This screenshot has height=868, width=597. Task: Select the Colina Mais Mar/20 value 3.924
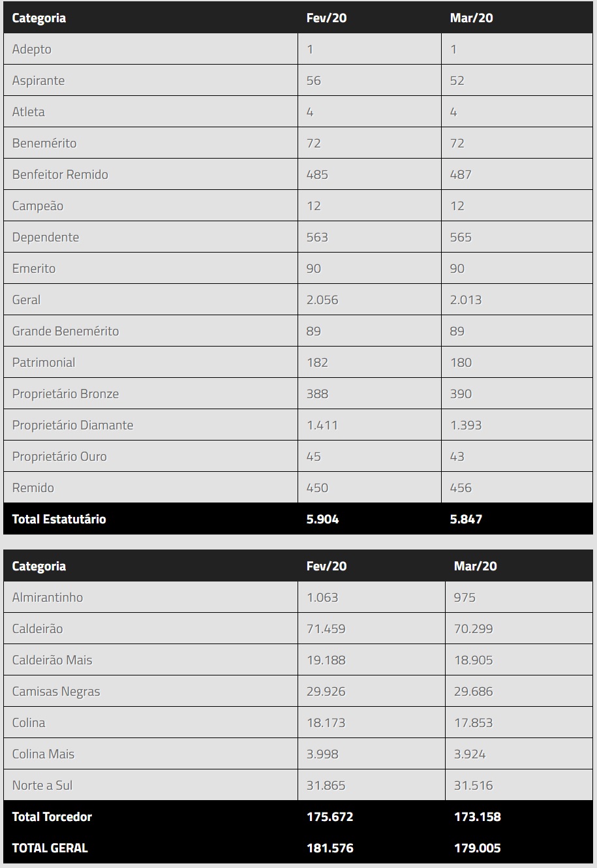pos(470,754)
